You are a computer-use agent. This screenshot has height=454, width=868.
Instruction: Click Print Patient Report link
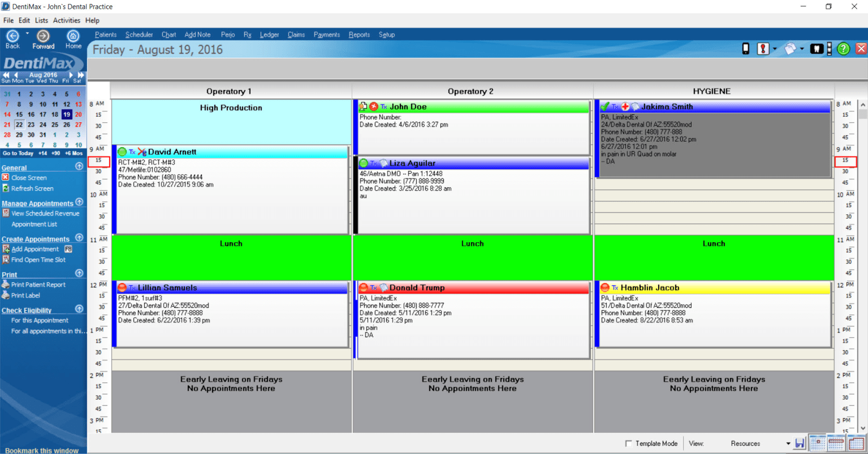(39, 285)
